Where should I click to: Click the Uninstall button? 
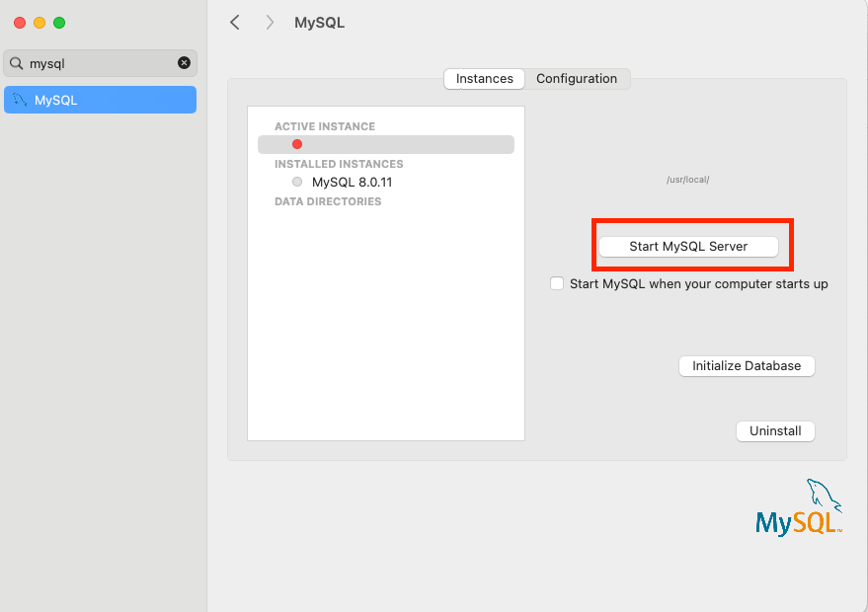click(x=775, y=431)
